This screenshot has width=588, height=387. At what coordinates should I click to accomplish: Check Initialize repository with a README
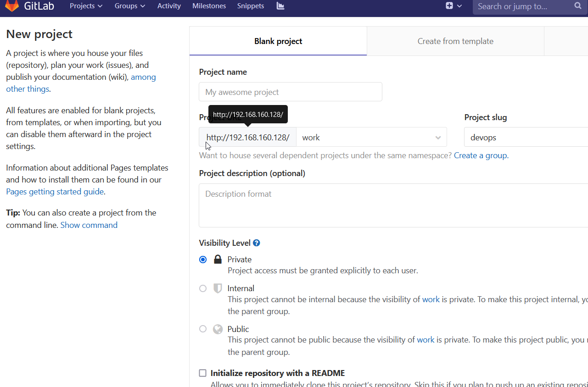click(202, 373)
